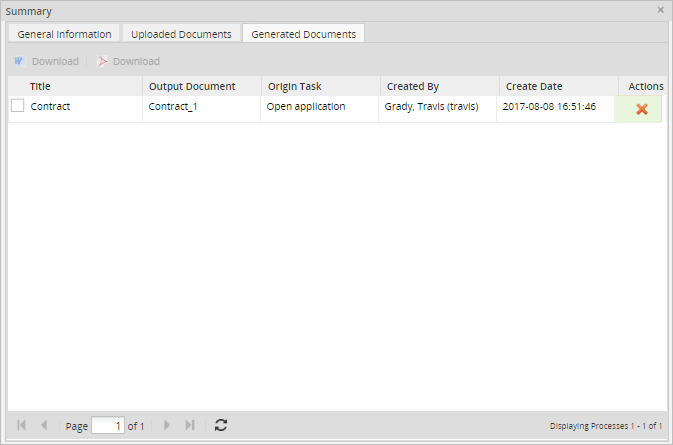
Task: Go to the first page of results
Action: [22, 425]
